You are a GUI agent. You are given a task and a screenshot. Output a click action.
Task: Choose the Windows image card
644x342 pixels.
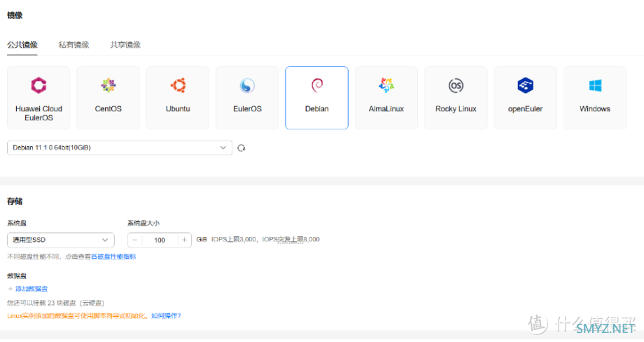point(595,98)
